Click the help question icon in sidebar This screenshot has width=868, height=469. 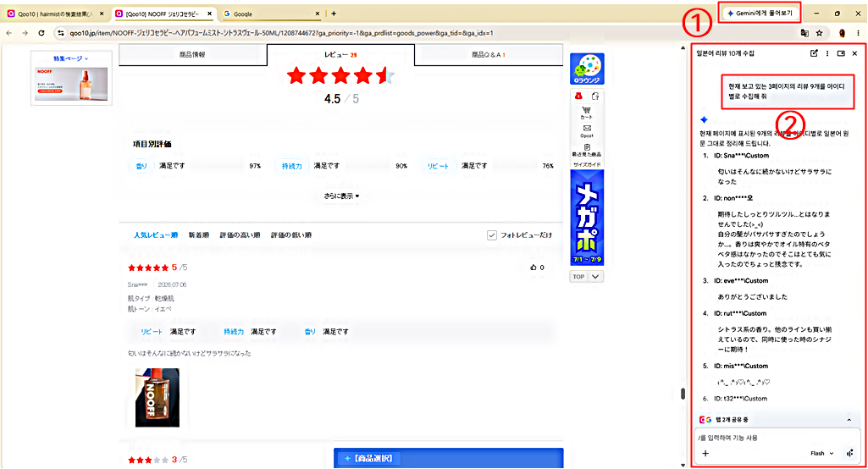pos(595,97)
